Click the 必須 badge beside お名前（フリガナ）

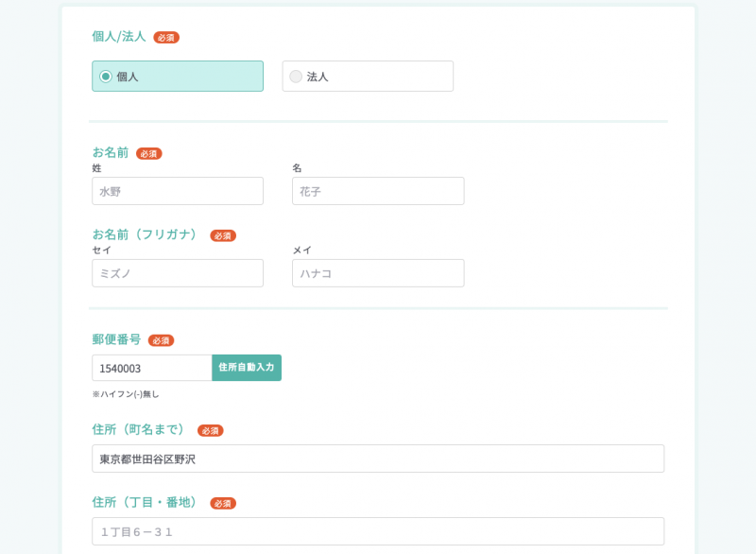[223, 235]
